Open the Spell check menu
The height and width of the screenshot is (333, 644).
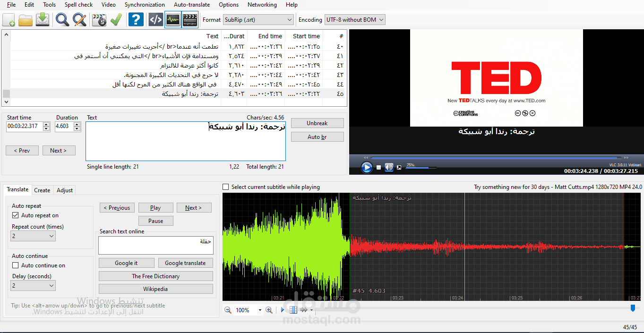(x=78, y=5)
